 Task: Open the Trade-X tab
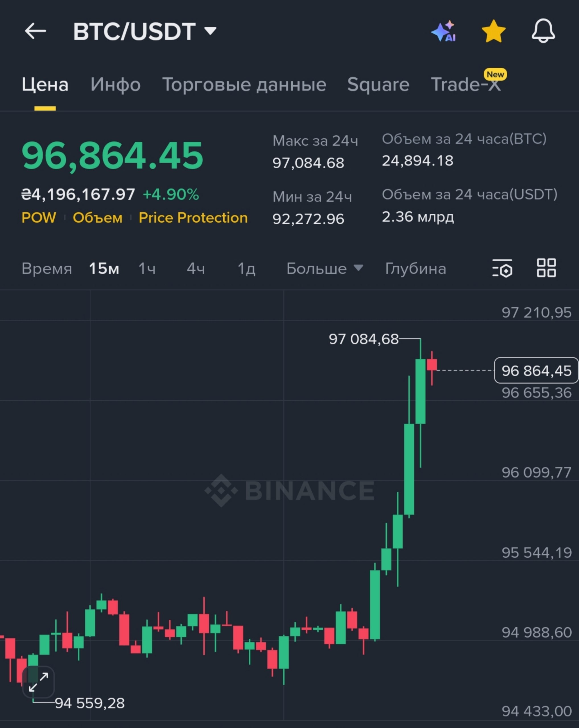pyautogui.click(x=466, y=84)
